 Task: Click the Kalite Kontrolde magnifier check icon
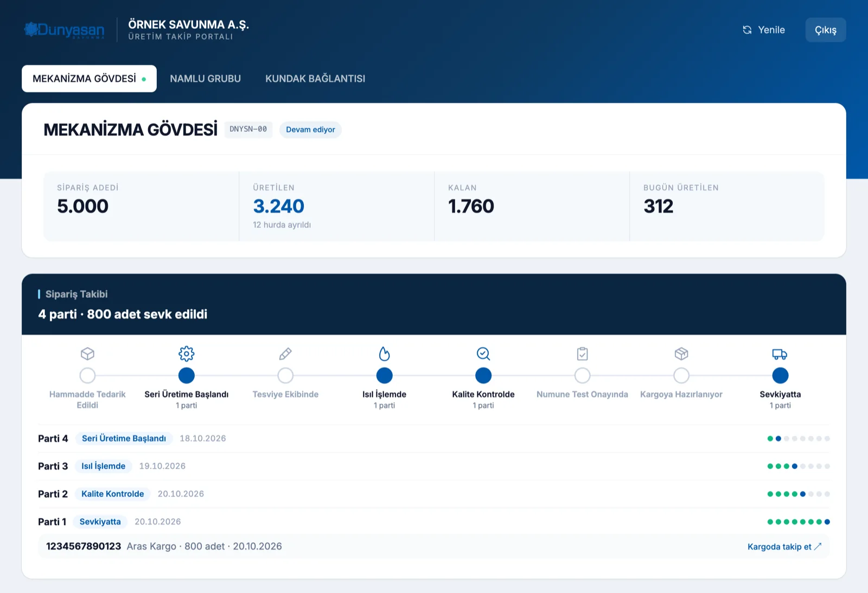(x=483, y=354)
